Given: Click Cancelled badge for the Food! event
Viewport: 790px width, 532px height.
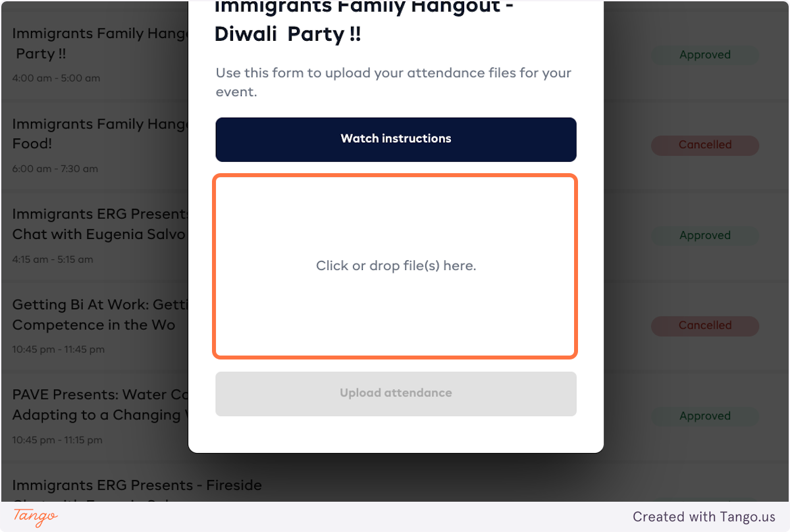Looking at the screenshot, I should point(704,145).
